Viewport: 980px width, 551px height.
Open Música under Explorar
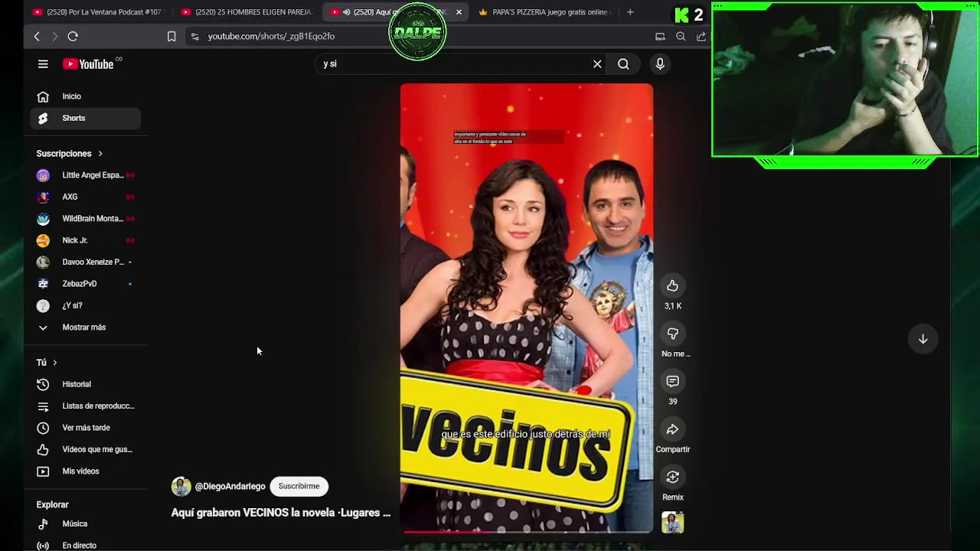85,524
